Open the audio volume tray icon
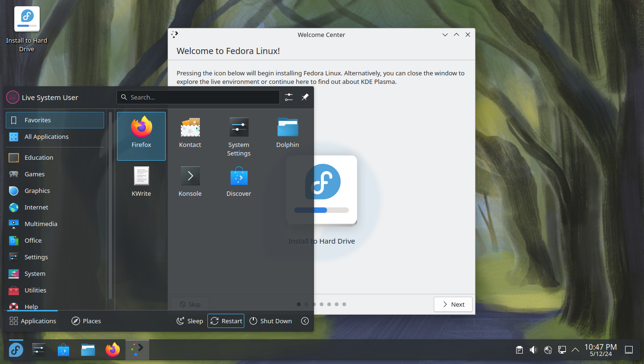Screen dimensions: 644x364 534,350
